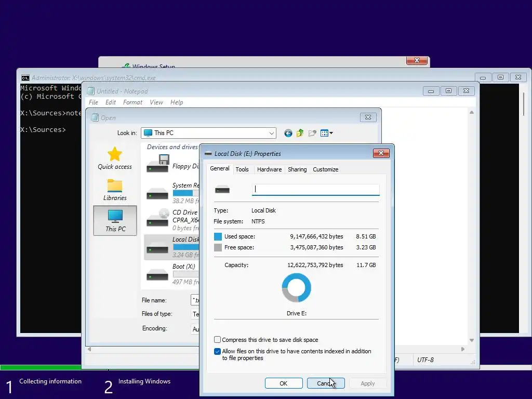Open the View Menu icon dropdown
The image size is (532, 399).
pyautogui.click(x=327, y=134)
